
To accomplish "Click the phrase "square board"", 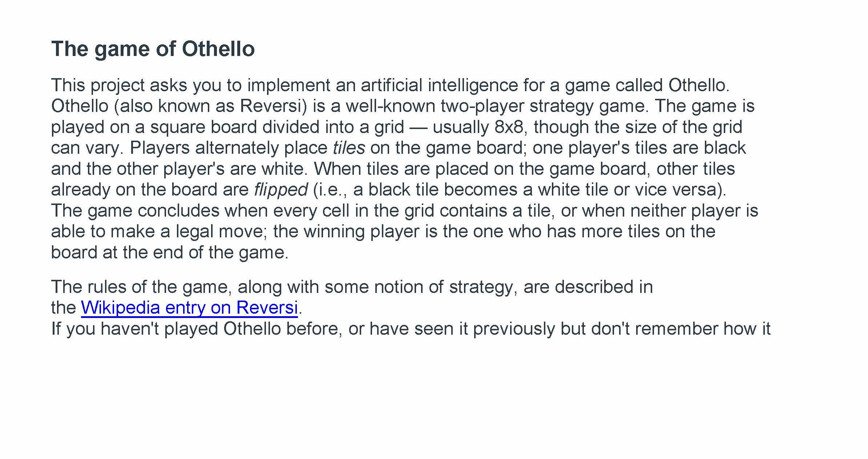I will point(203,127).
